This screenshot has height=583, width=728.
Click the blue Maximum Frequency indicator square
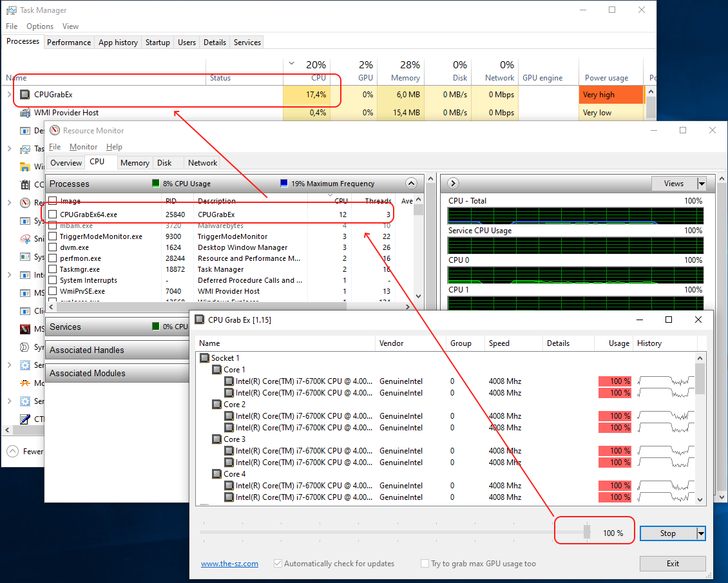point(283,184)
